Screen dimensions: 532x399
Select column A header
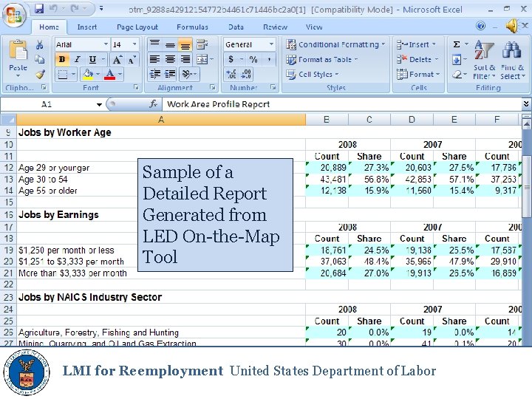(161, 120)
